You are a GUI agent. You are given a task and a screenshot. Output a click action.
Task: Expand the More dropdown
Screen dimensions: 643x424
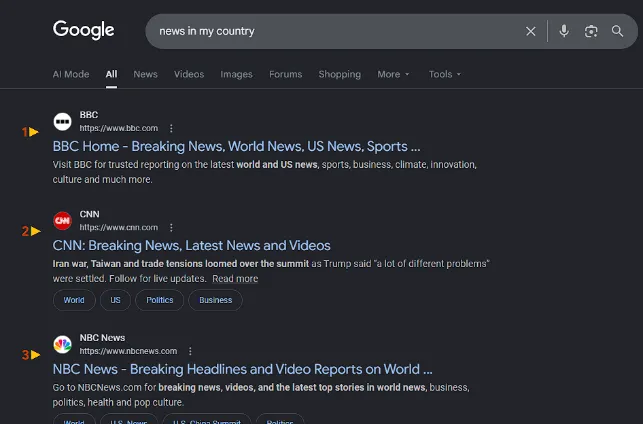click(393, 74)
